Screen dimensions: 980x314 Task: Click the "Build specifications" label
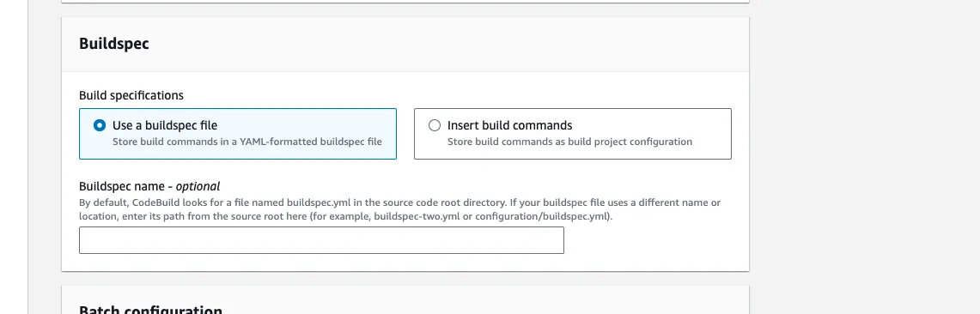tap(131, 95)
